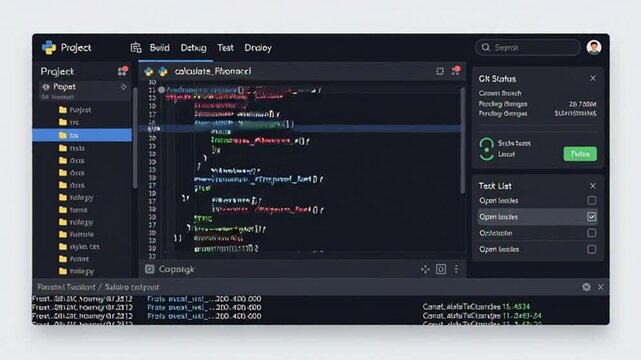Click the magnifier icon in the search box

(486, 47)
